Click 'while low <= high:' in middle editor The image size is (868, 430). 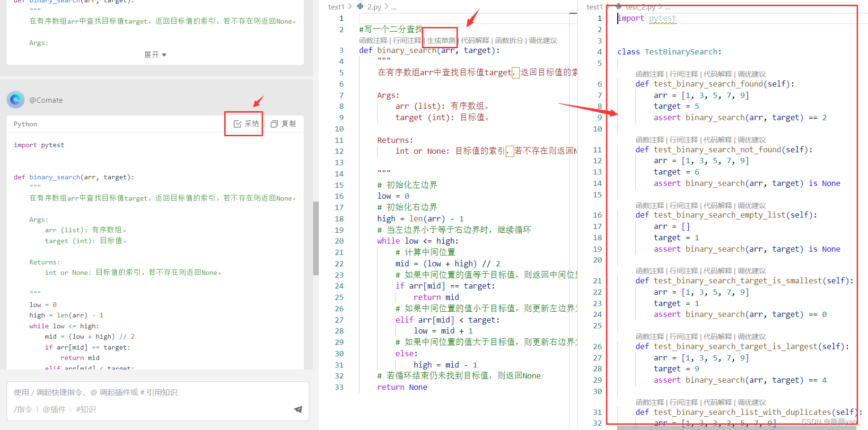click(418, 241)
